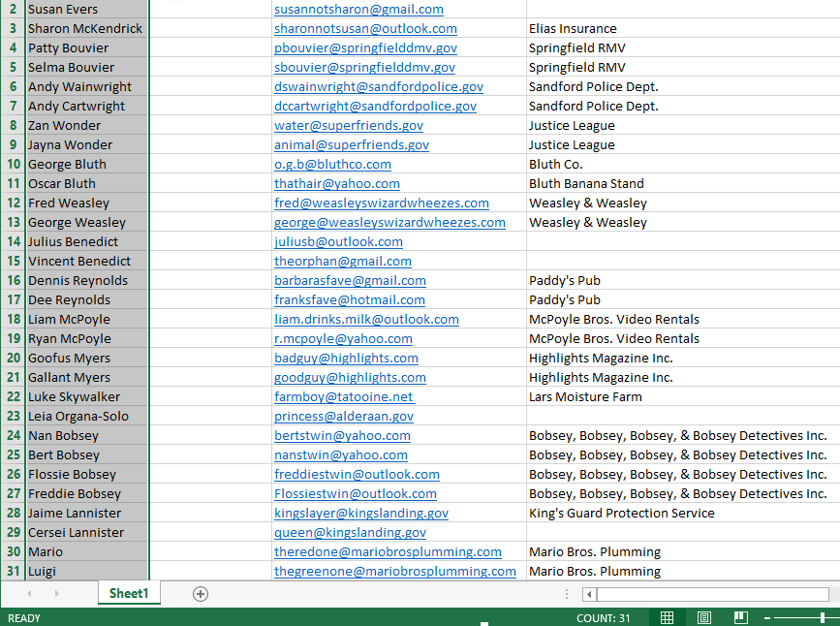The width and height of the screenshot is (840, 626).
Task: Add a new sheet with plus button
Action: (x=201, y=594)
